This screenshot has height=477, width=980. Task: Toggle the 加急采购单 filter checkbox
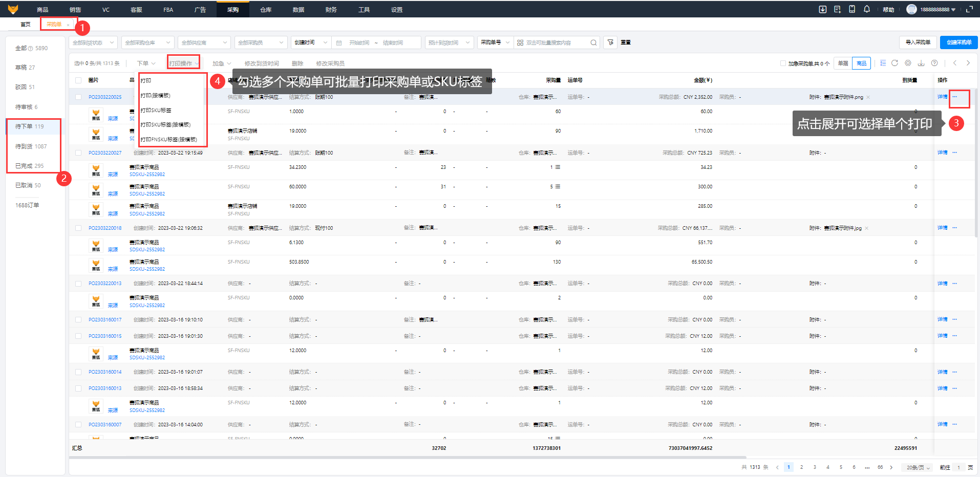tap(783, 63)
